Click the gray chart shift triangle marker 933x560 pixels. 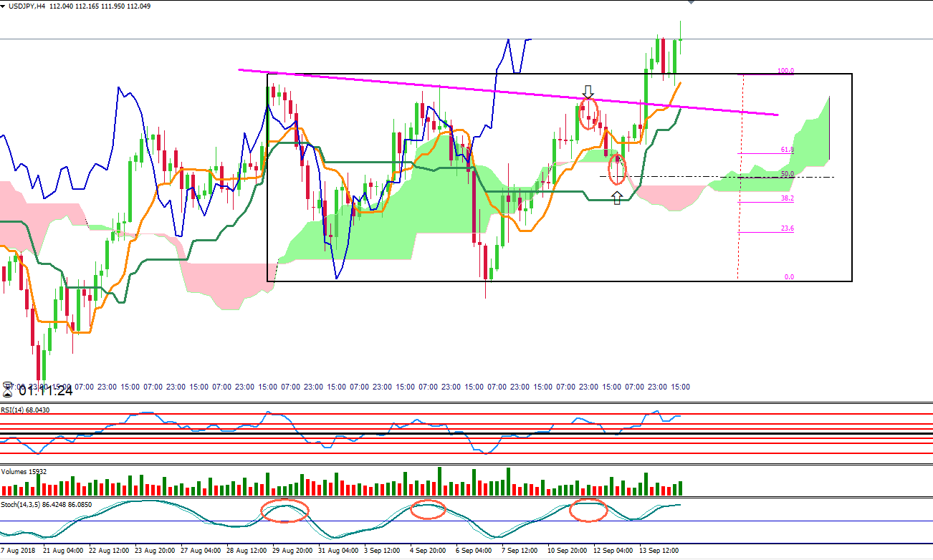point(691,2)
